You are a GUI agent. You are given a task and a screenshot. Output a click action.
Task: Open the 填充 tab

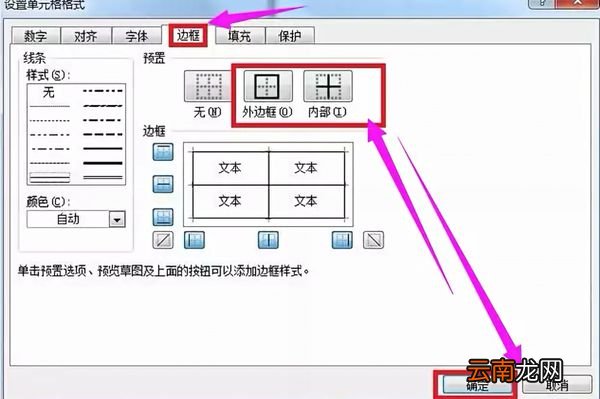pos(240,36)
